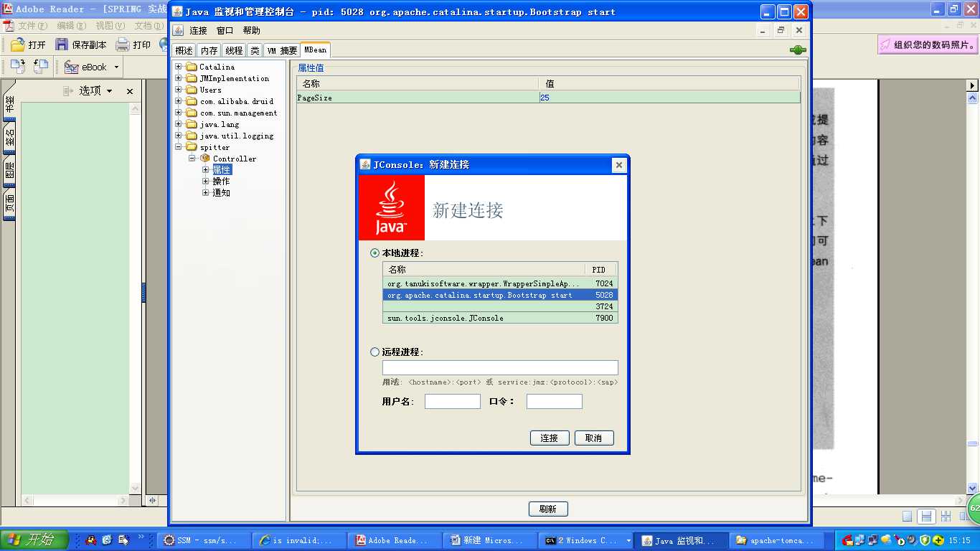Switch to the MBean tab
Image resolution: width=980 pixels, height=551 pixels.
tap(315, 50)
